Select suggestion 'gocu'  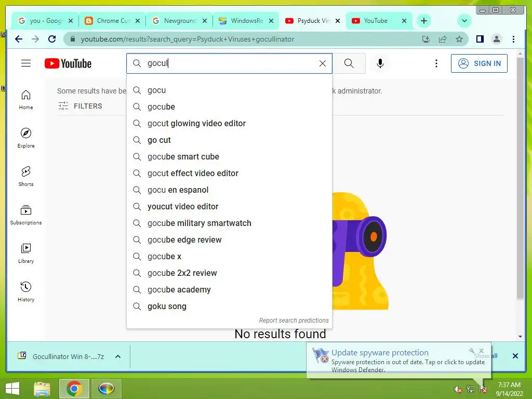229,90
